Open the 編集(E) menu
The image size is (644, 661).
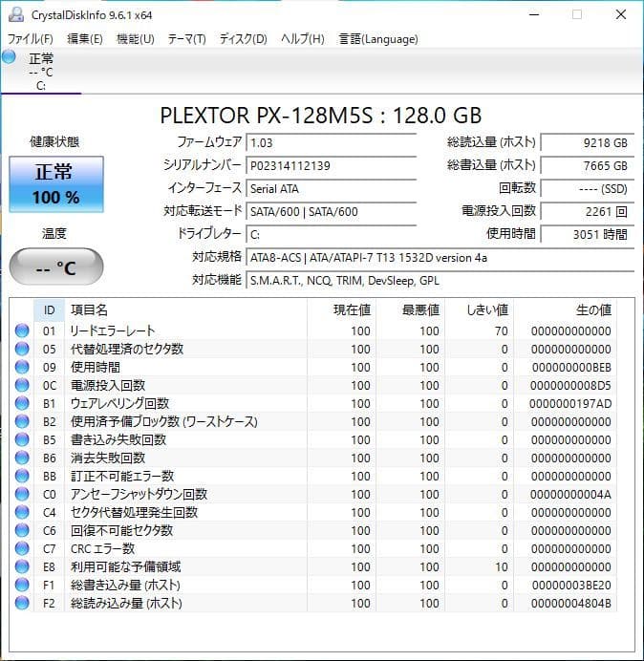(x=85, y=39)
